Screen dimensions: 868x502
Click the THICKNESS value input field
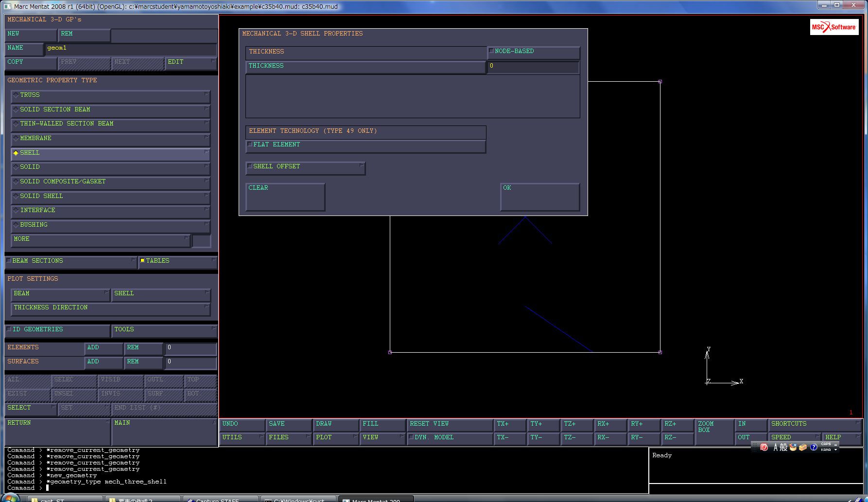point(533,67)
